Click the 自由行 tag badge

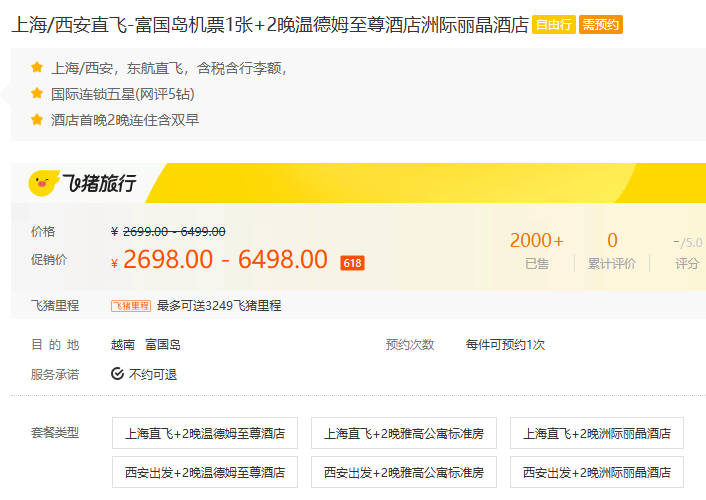(x=554, y=25)
